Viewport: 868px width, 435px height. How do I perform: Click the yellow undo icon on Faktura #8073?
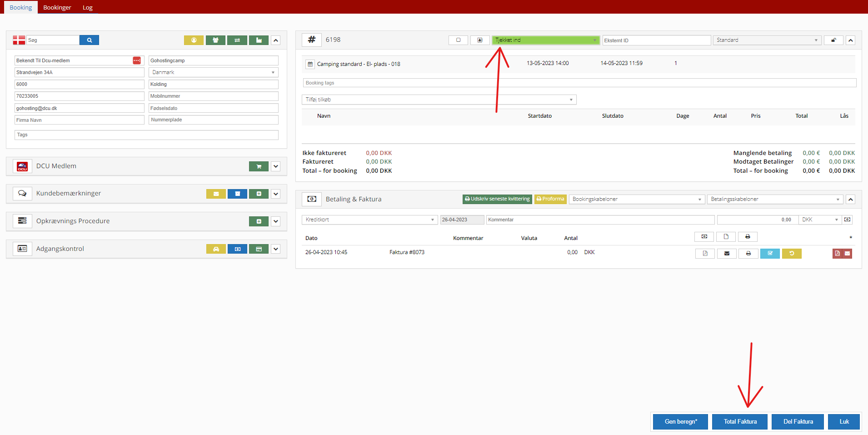[x=791, y=254]
